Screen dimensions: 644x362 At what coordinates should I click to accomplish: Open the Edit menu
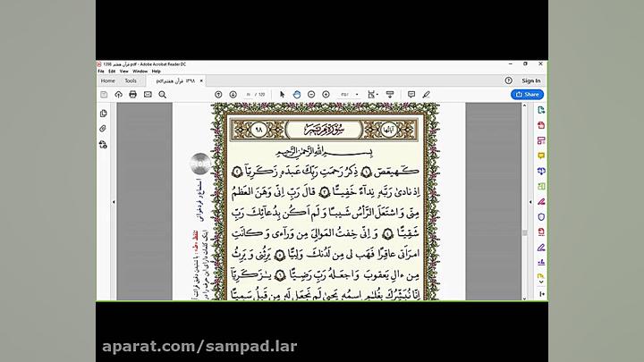(x=112, y=71)
